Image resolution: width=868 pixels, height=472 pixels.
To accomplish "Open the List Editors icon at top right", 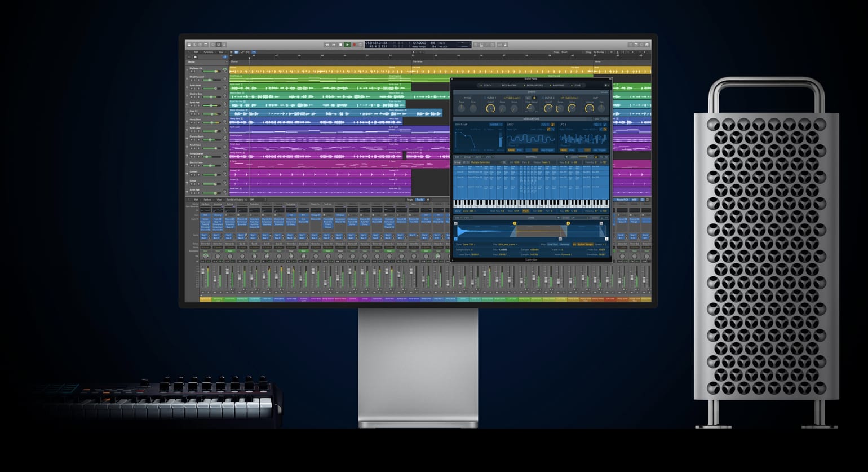I will click(x=631, y=45).
